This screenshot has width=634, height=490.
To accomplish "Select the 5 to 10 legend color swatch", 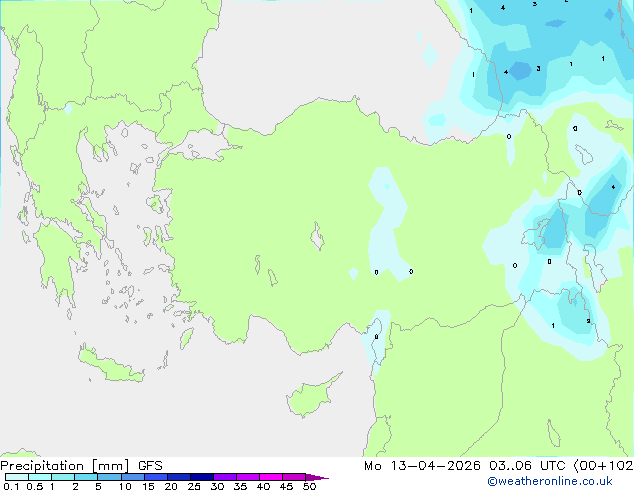I will [x=109, y=477].
